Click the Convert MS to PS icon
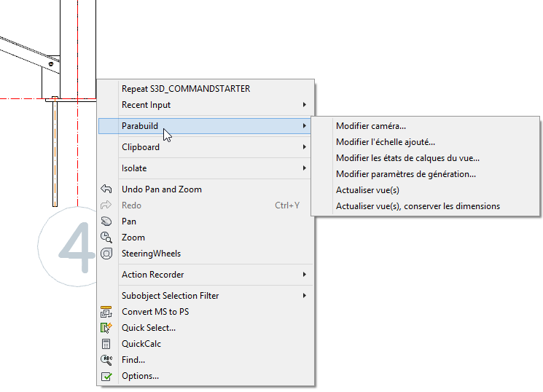 tap(106, 312)
